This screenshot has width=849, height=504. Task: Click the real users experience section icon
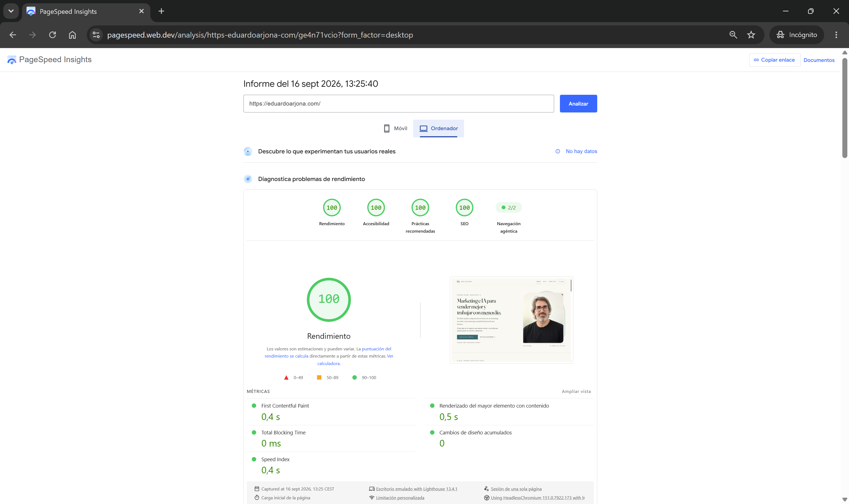click(x=248, y=151)
